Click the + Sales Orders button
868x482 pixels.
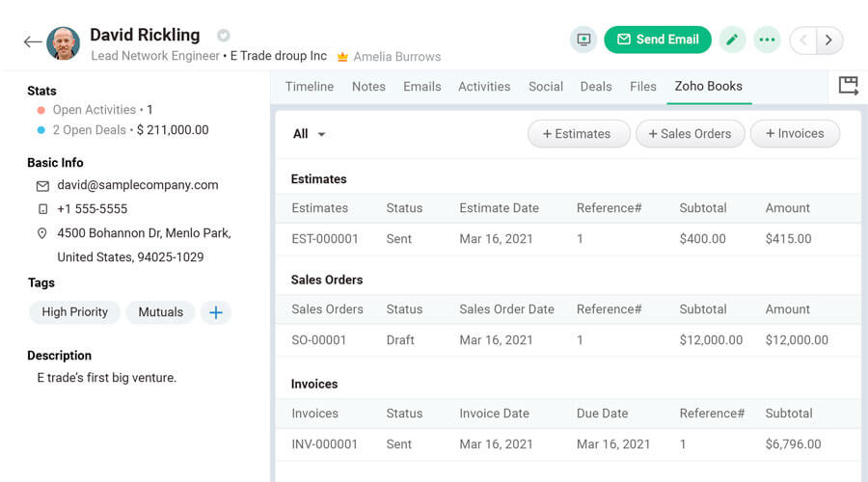tap(691, 134)
